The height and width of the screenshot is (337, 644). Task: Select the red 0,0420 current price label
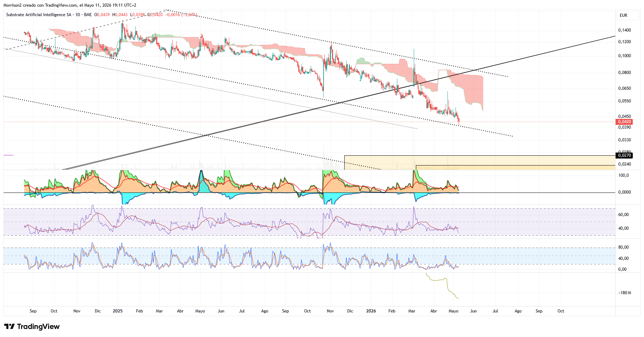point(624,122)
